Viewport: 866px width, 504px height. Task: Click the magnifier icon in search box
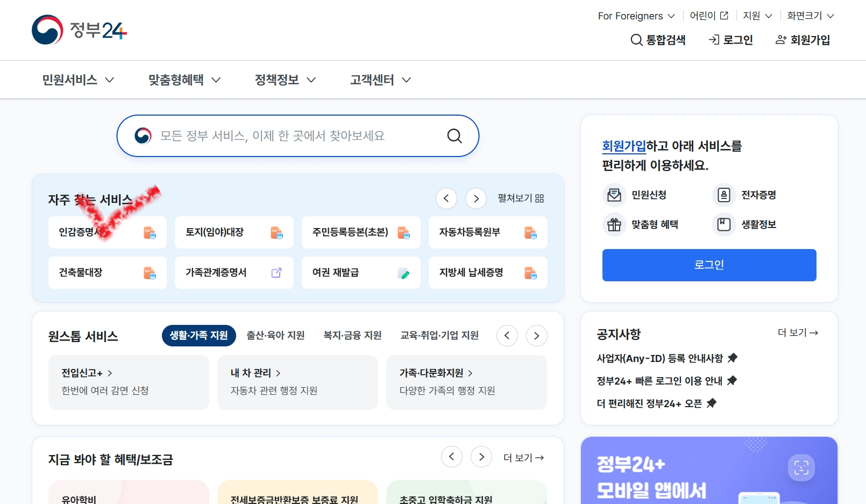[455, 136]
